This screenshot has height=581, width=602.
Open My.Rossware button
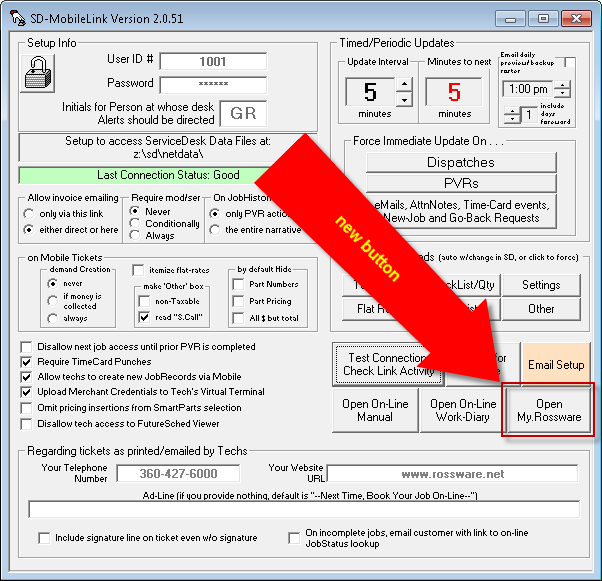click(x=548, y=410)
